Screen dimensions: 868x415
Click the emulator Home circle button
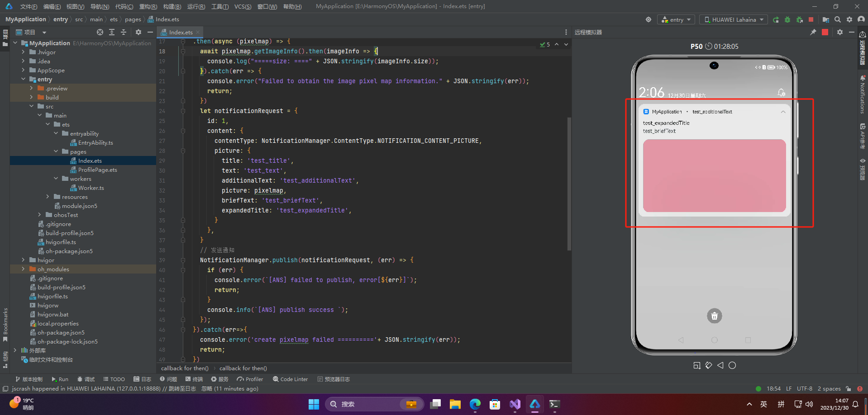(732, 365)
